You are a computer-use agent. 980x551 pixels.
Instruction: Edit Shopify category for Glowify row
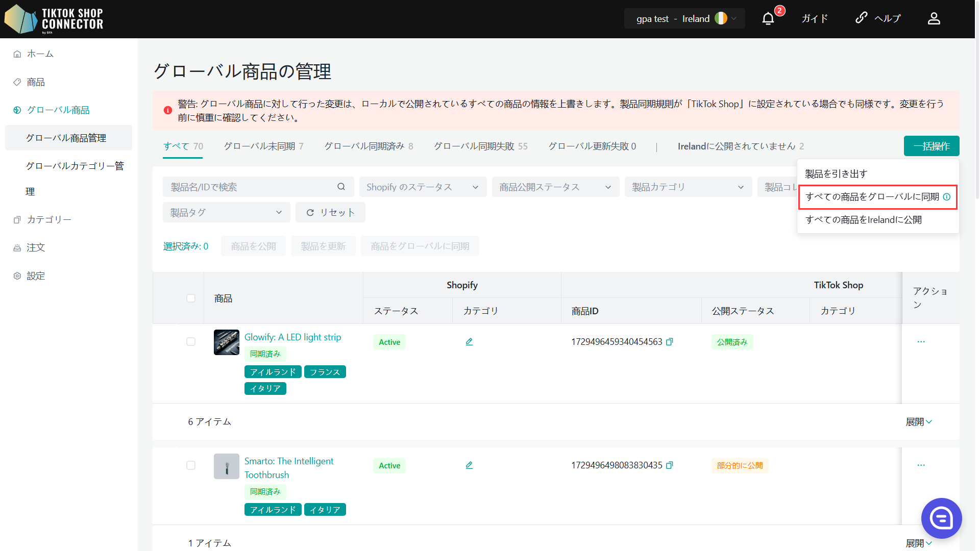click(469, 342)
